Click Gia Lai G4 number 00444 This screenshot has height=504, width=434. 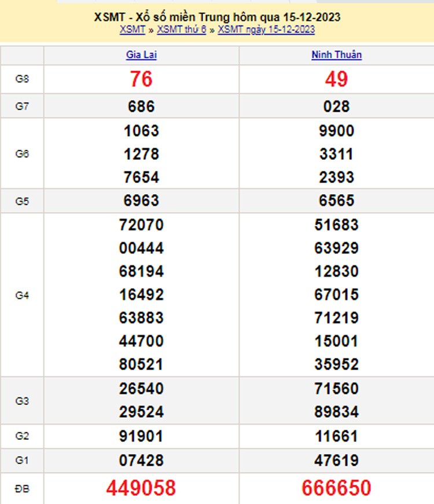click(141, 249)
